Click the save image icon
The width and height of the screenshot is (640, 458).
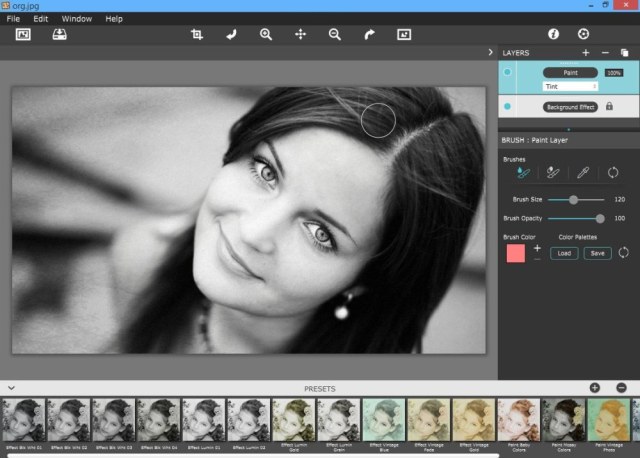coord(59,34)
